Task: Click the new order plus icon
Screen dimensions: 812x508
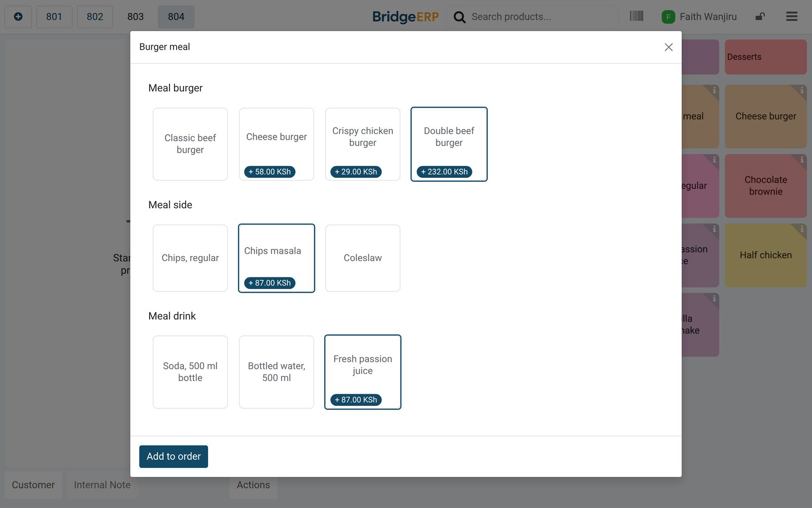Action: pyautogui.click(x=18, y=17)
